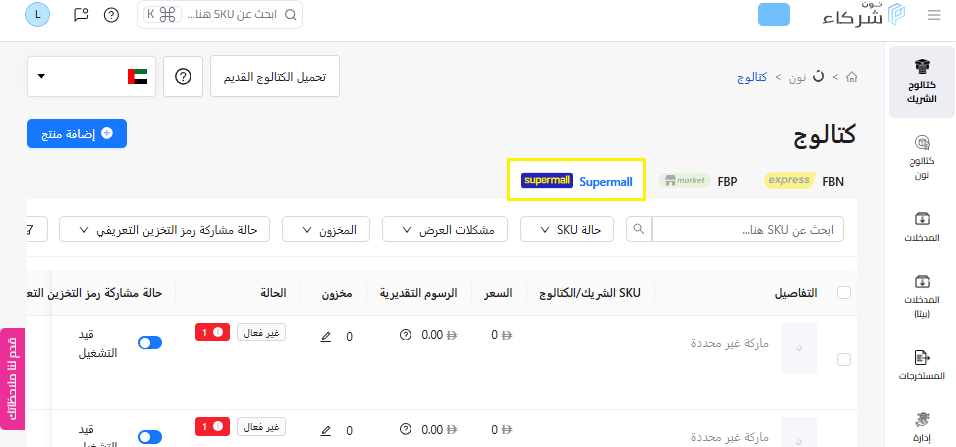
Task: Click estimated fees info icon, first row
Action: tap(405, 335)
